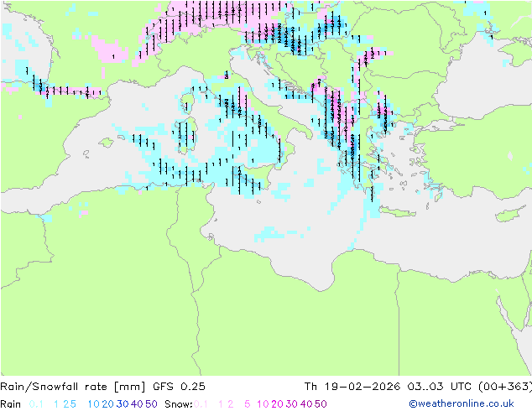Pick the light-blue Rain 1 legend value

point(56,404)
